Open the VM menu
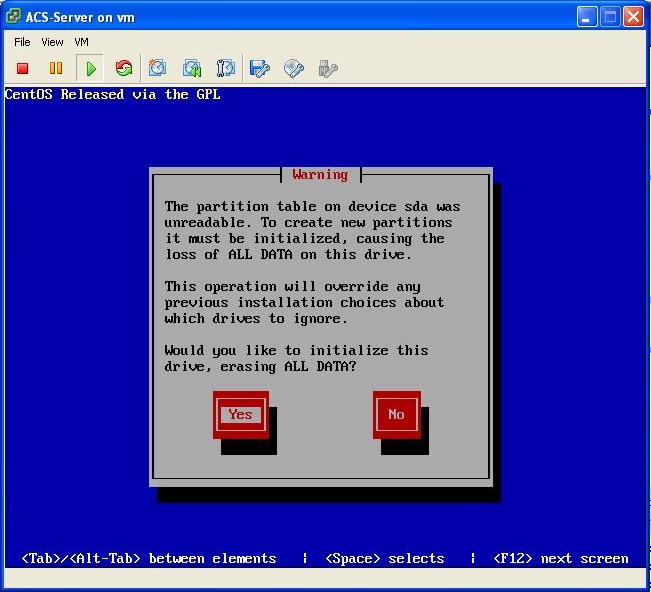 tap(82, 42)
